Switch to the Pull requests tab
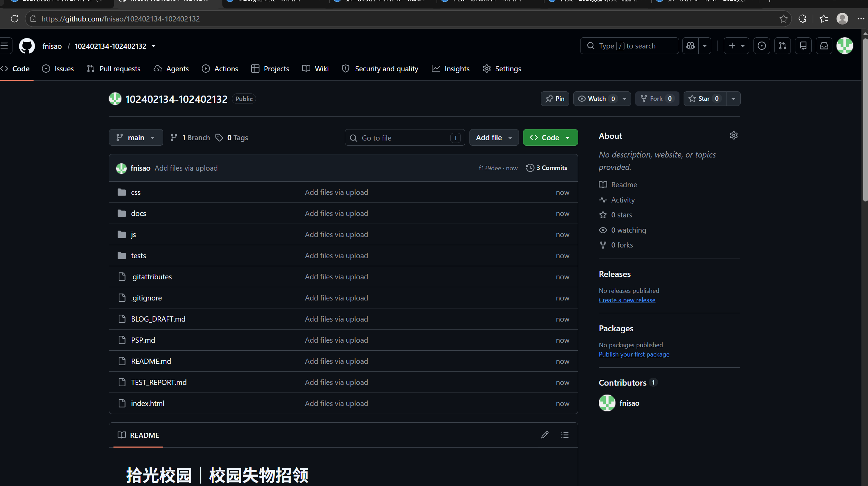The height and width of the screenshot is (486, 868). point(113,69)
